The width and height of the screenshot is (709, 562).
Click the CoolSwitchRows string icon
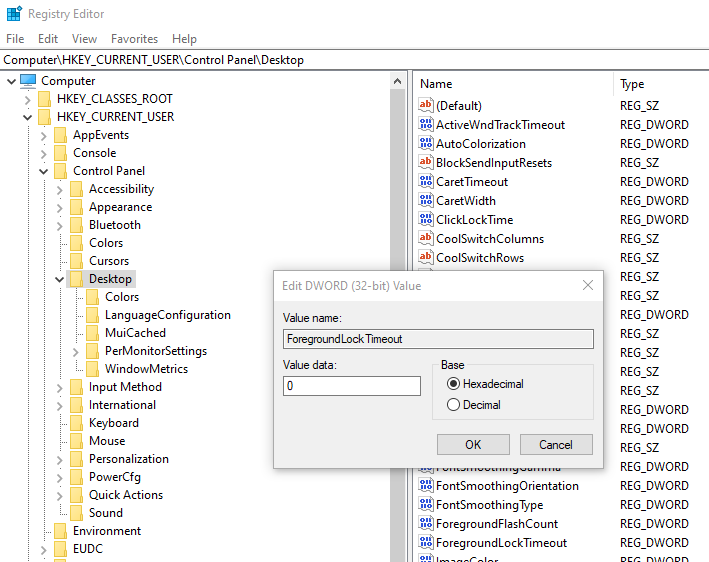tap(425, 257)
